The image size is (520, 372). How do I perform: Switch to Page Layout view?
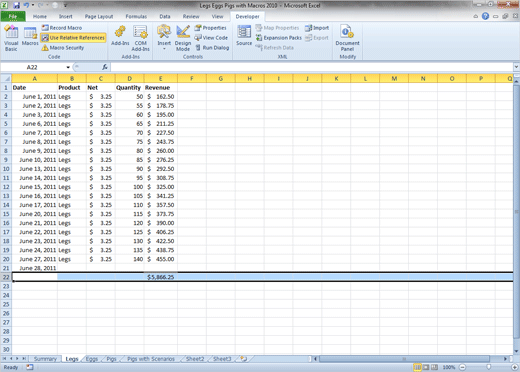[x=426, y=367]
